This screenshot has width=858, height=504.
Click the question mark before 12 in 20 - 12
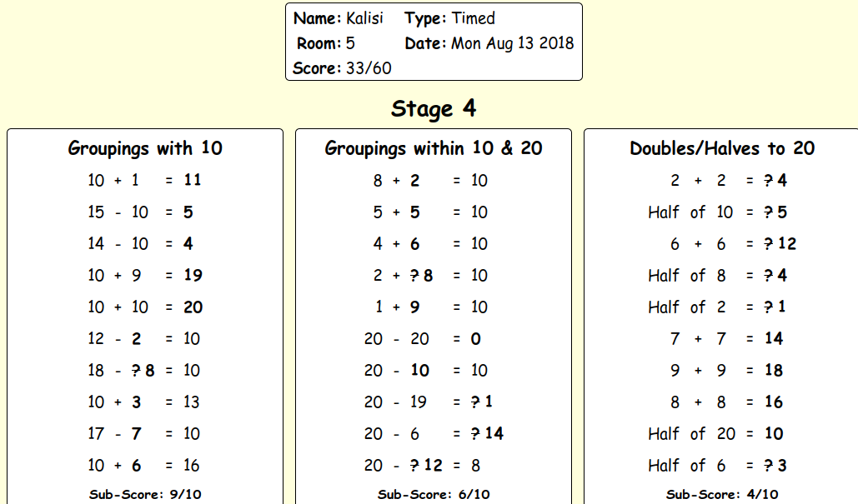(x=416, y=465)
